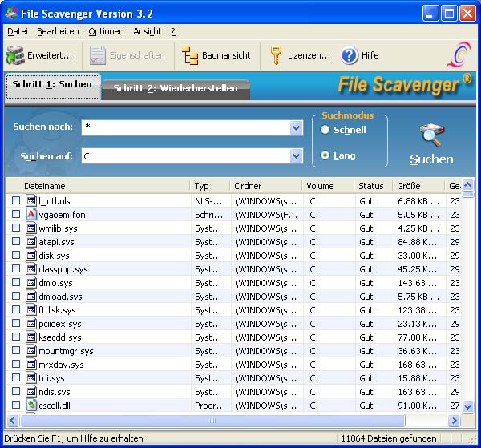Check the box for atapi.sys

coord(16,241)
